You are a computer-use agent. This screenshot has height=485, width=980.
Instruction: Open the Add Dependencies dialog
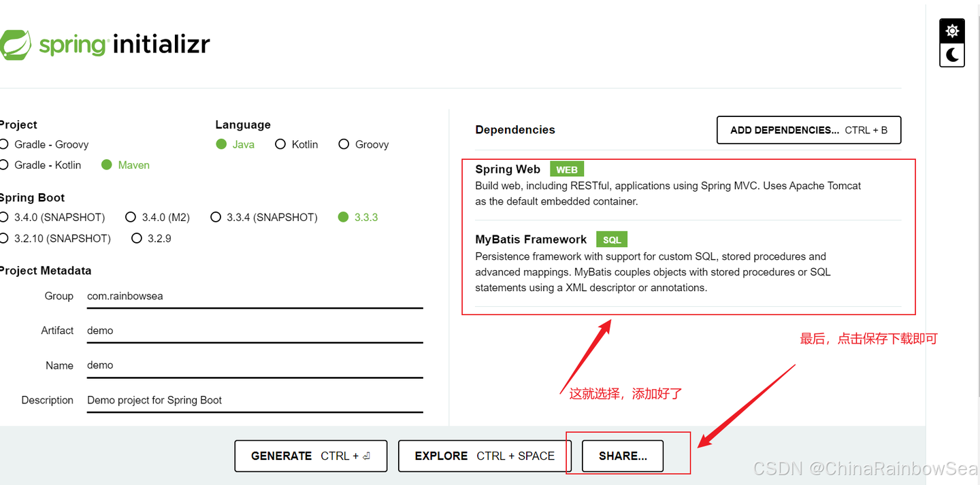(x=808, y=130)
